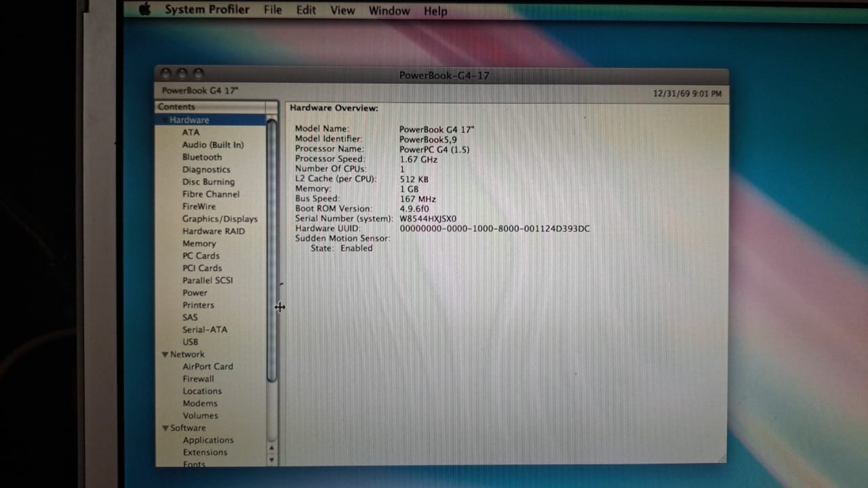
Task: Click the Contents column header
Action: click(211, 107)
